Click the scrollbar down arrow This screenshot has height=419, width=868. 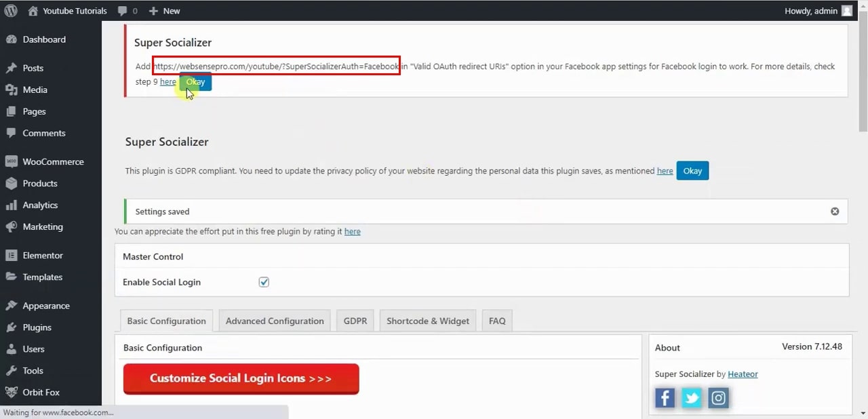[863, 413]
